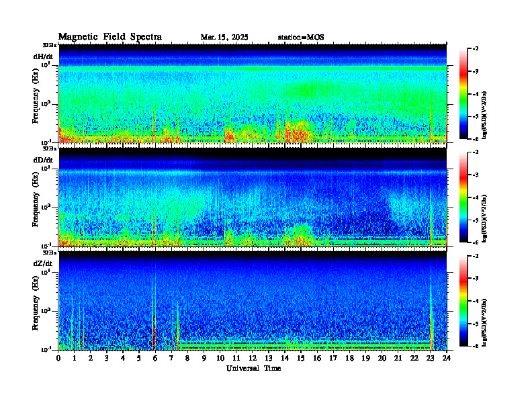Click the hour "20" tick label
Screen dimensions: 532x411
pyautogui.click(x=382, y=358)
